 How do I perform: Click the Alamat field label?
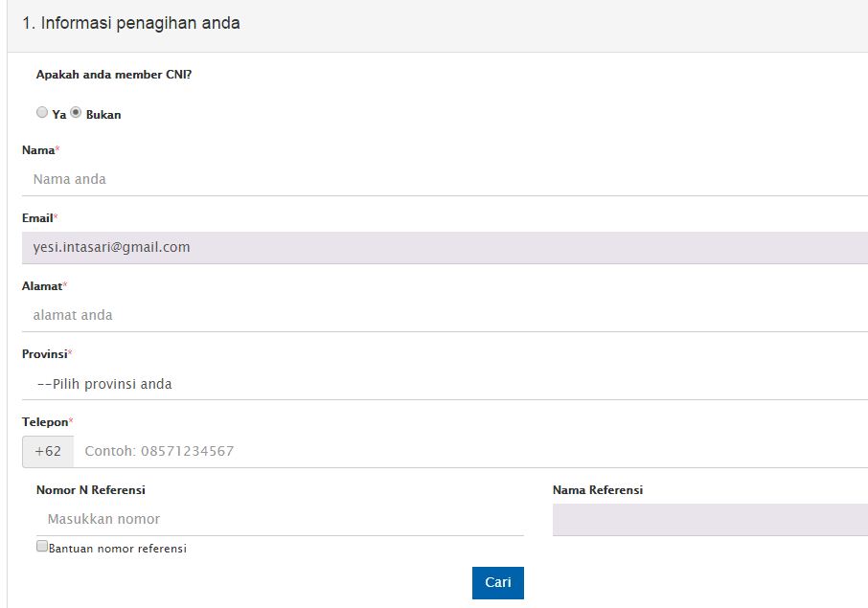pyautogui.click(x=42, y=286)
